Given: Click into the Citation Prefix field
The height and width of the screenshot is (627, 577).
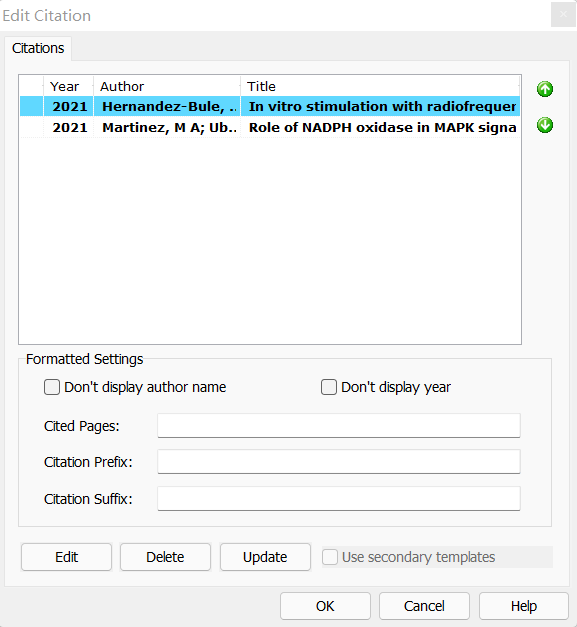Looking at the screenshot, I should click(x=339, y=461).
